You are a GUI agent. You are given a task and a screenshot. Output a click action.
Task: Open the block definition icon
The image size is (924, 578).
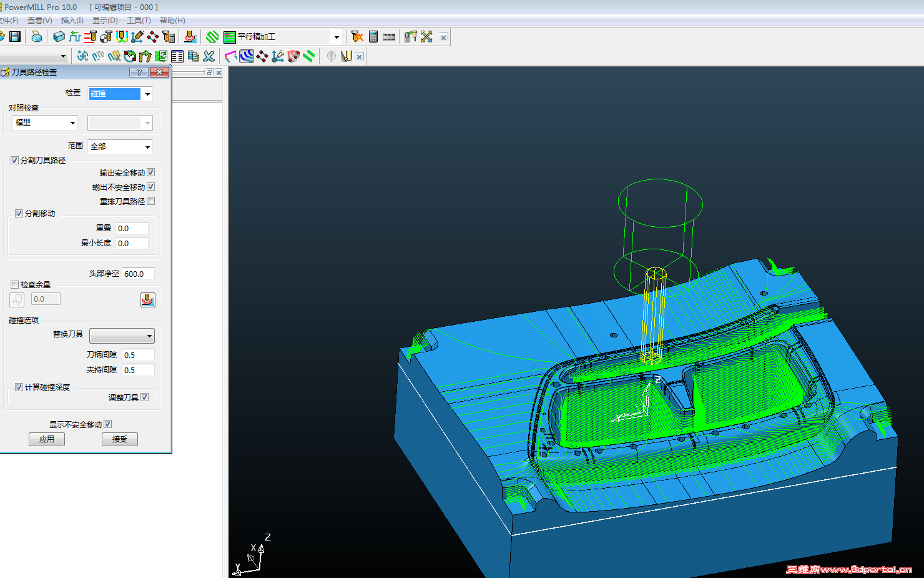[x=59, y=37]
